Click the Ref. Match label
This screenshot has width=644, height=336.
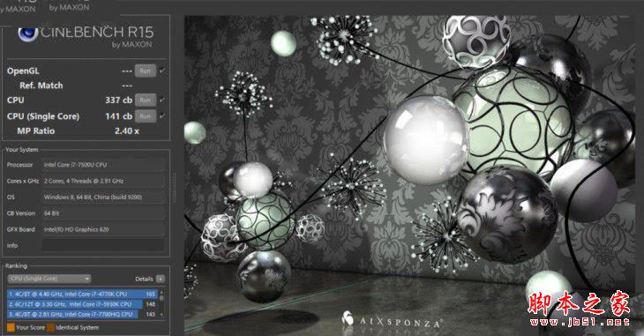point(41,86)
